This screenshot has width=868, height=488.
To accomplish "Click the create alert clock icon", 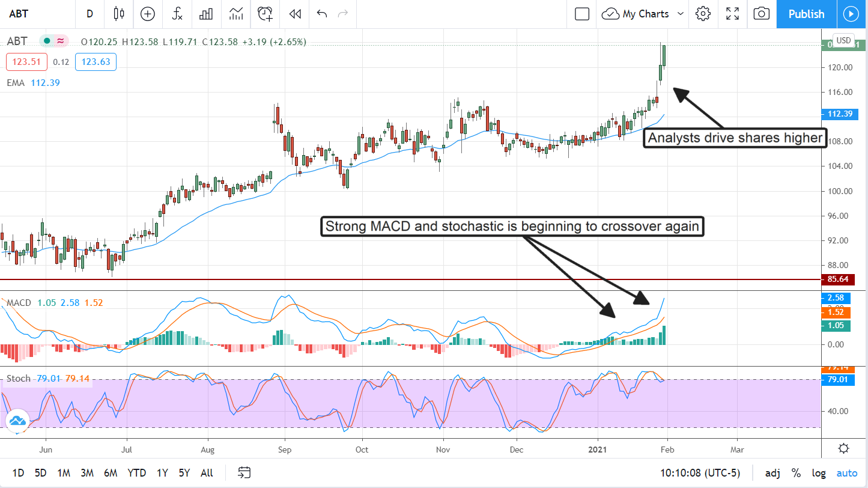I will click(x=265, y=14).
